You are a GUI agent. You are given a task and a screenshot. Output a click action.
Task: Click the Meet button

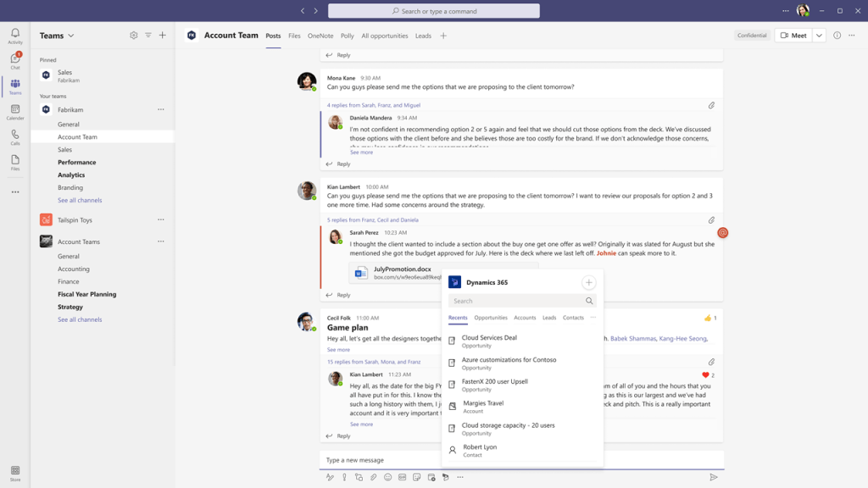click(793, 36)
